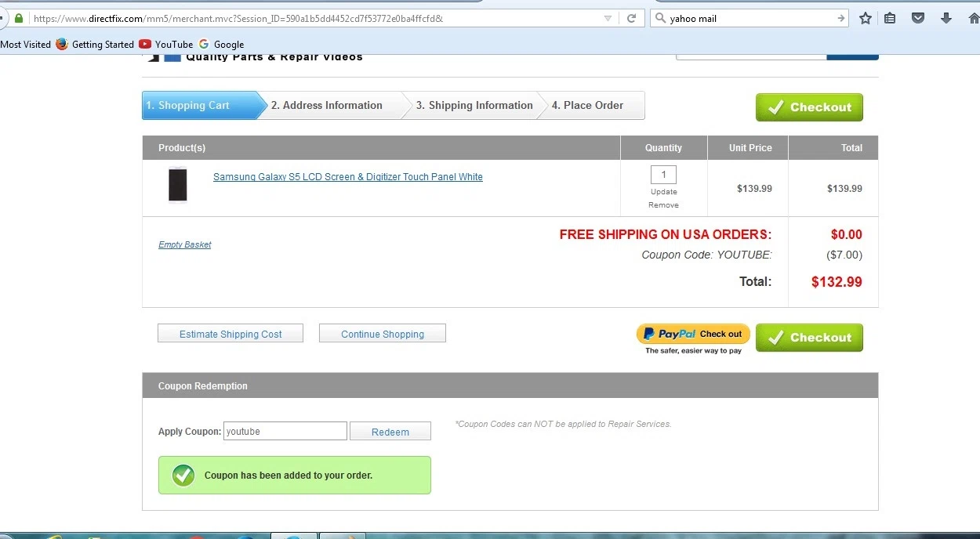The image size is (980, 539).
Task: Click the Redeem coupon button
Action: [390, 432]
